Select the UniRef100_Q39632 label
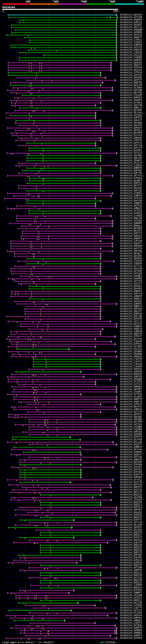 (131, 562)
